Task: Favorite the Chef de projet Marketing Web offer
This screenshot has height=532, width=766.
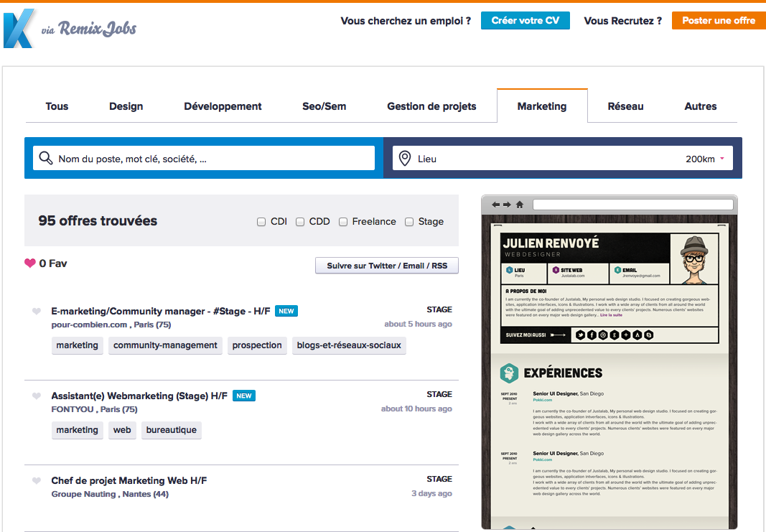Action: [x=37, y=481]
